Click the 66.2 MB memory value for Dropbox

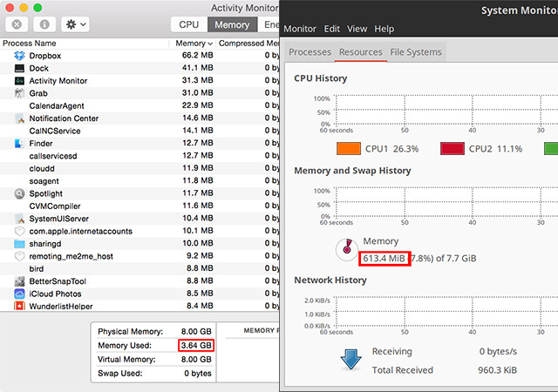198,56
